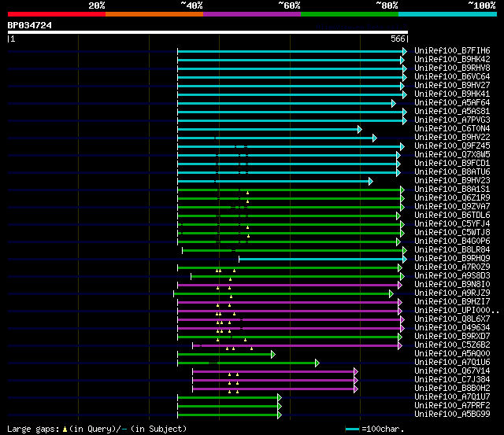Click the UniRef100_C7J384 label
The image size is (504, 435).
[x=452, y=380]
